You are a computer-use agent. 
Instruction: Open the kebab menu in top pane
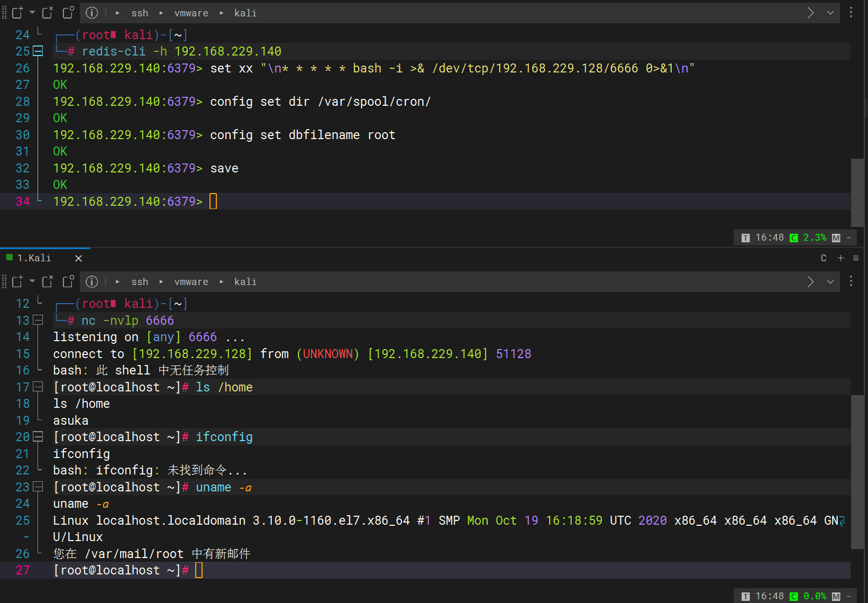851,13
